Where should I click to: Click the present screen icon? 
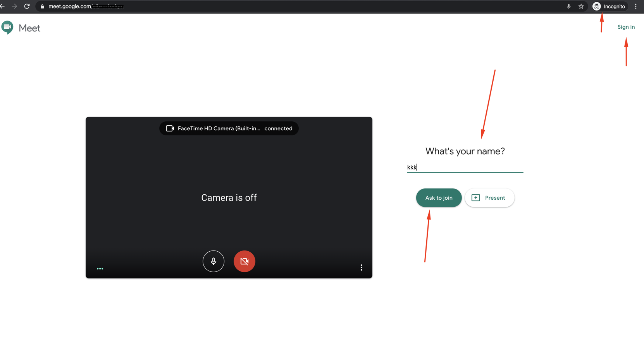(x=475, y=198)
